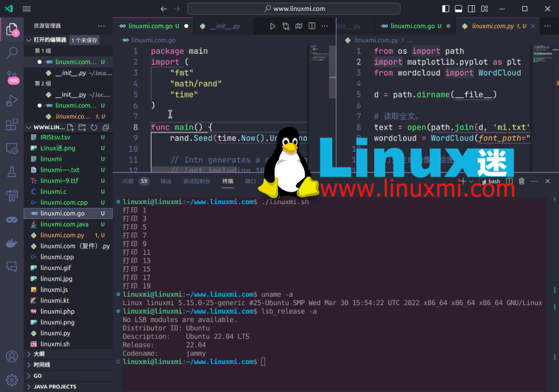Open the Manage gear settings

[x=12, y=380]
